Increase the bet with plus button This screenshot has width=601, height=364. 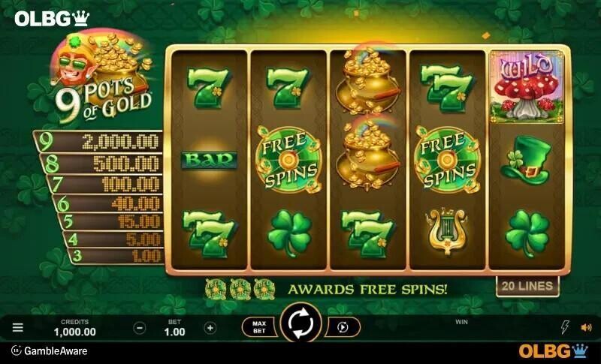(x=210, y=328)
